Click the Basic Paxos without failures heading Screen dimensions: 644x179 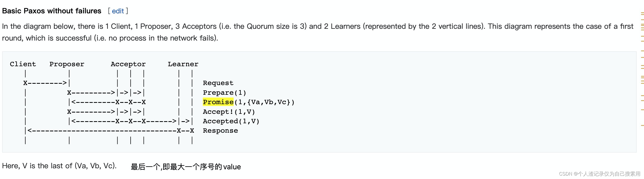(52, 11)
